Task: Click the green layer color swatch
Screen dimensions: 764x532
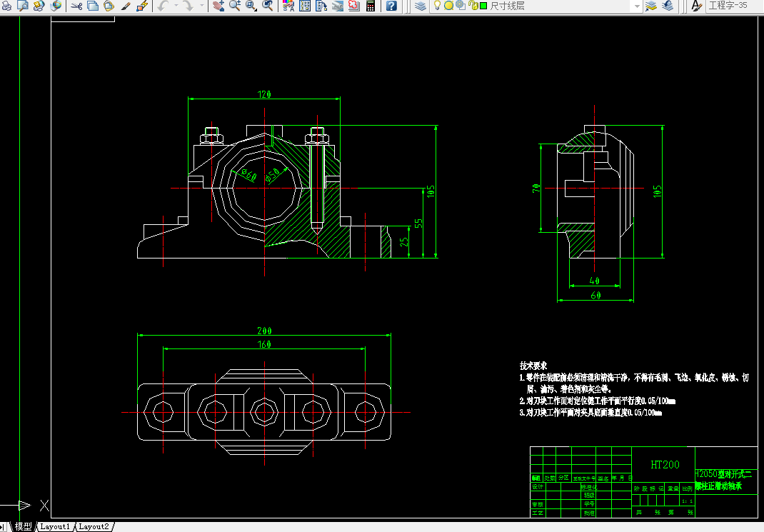Action: pos(483,6)
